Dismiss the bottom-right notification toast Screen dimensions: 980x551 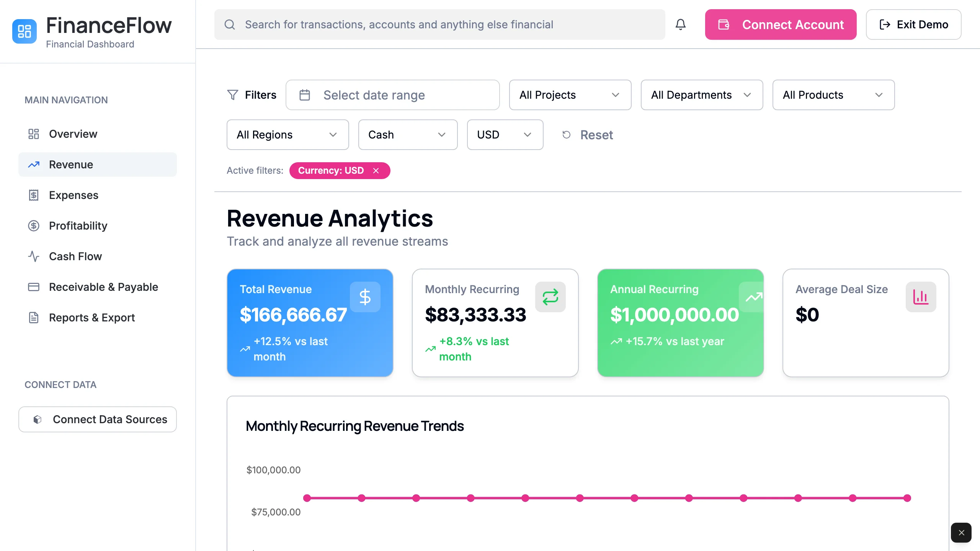pyautogui.click(x=961, y=533)
